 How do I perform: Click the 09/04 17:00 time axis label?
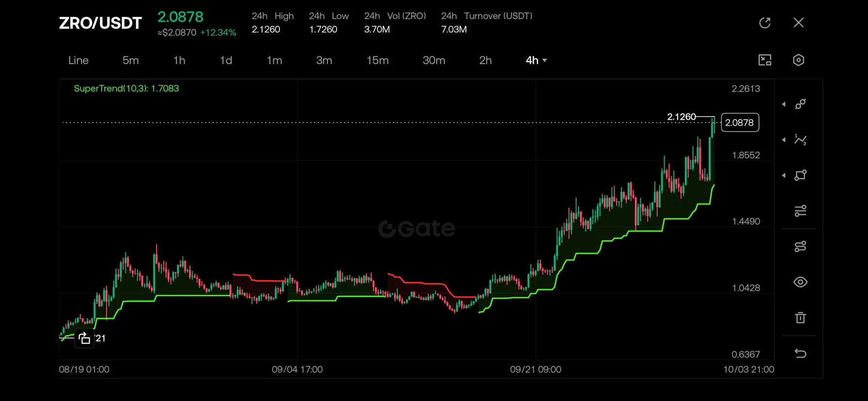click(297, 369)
